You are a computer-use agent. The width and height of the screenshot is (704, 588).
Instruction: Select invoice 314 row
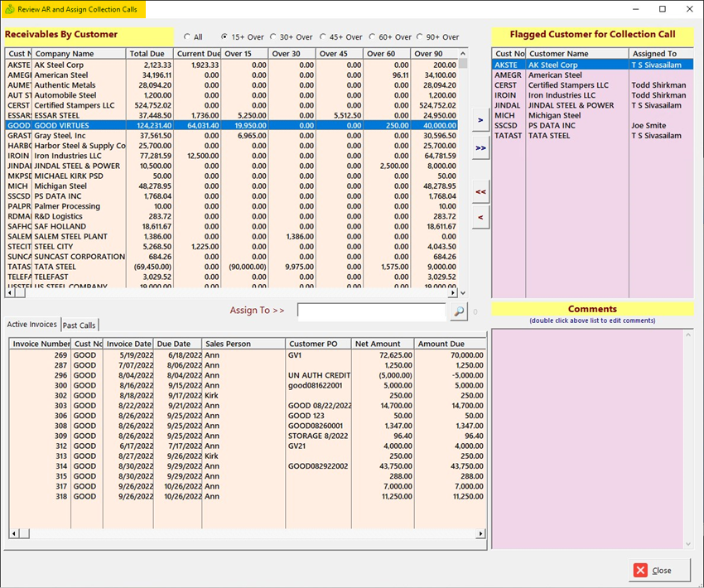248,466
